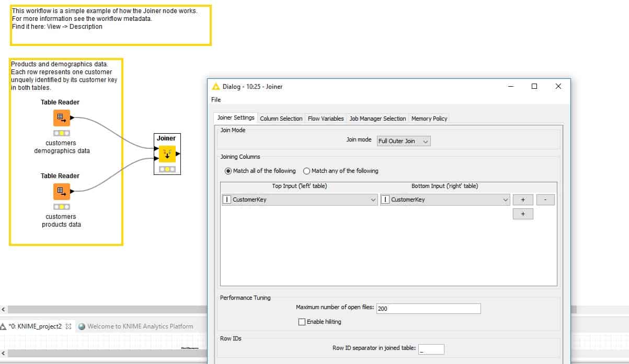Click the 'Joiner' node name label
The height and width of the screenshot is (364, 629).
tap(166, 138)
